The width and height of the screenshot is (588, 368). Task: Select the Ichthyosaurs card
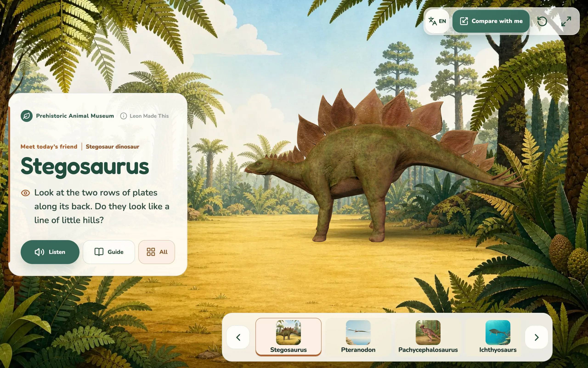point(498,337)
